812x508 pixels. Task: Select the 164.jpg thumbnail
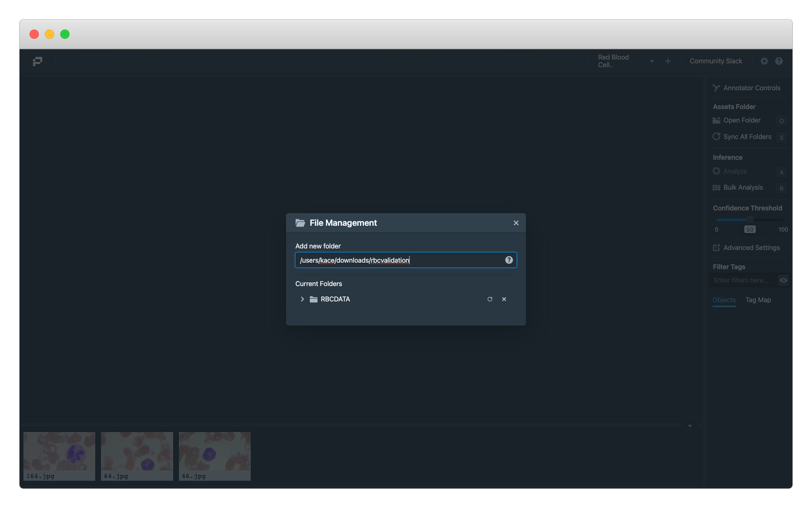point(59,456)
